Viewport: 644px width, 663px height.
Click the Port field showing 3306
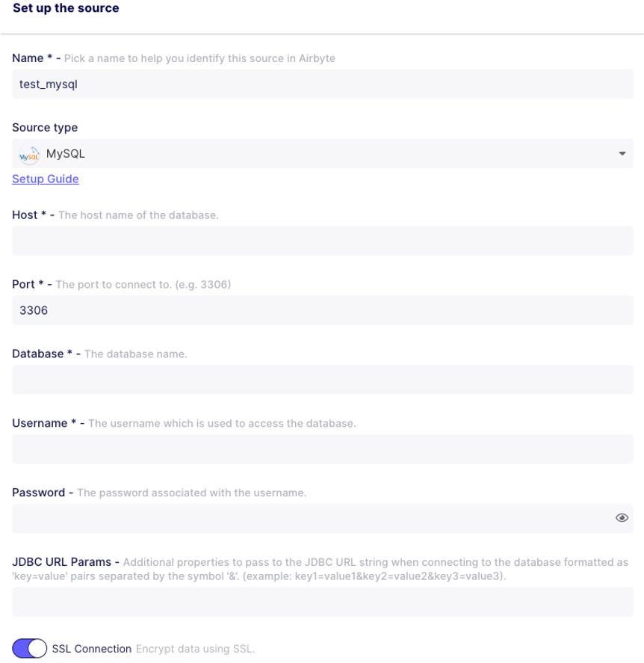coord(323,310)
